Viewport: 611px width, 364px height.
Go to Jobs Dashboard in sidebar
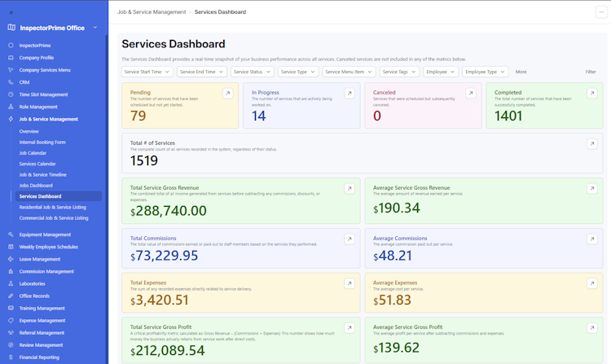(x=36, y=186)
